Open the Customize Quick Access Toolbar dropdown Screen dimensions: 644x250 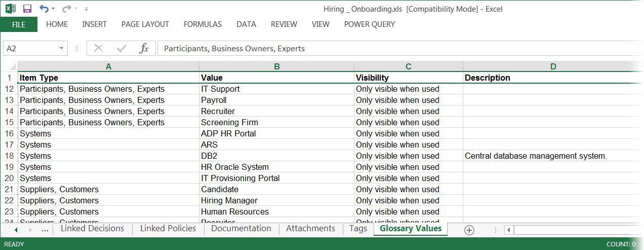point(86,9)
